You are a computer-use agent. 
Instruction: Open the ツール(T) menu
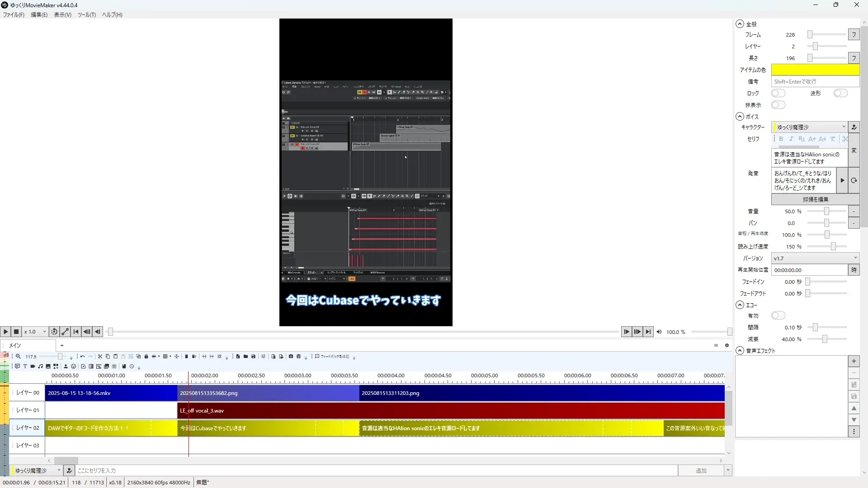point(86,15)
